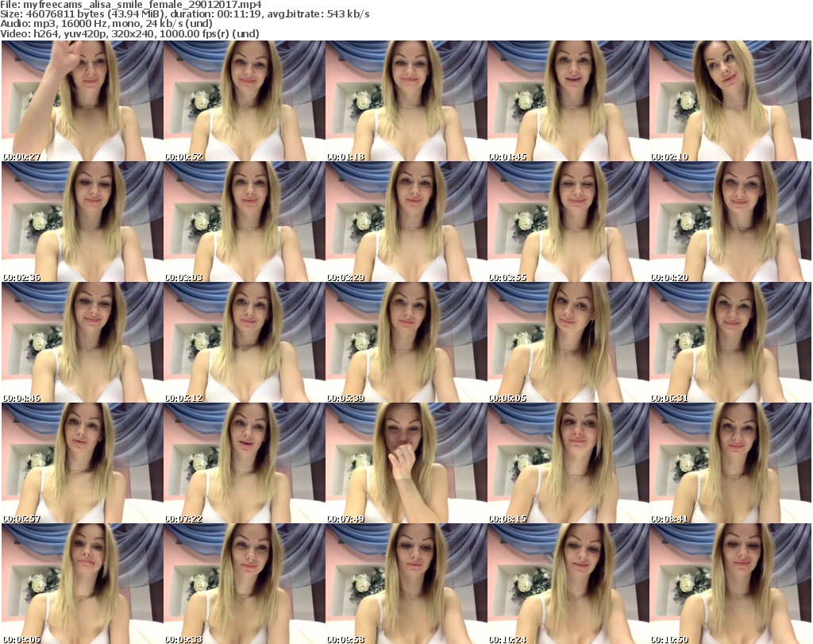The width and height of the screenshot is (813, 644).
Task: Select the thumbnail frame stamped 00:04:20
Action: coord(730,222)
